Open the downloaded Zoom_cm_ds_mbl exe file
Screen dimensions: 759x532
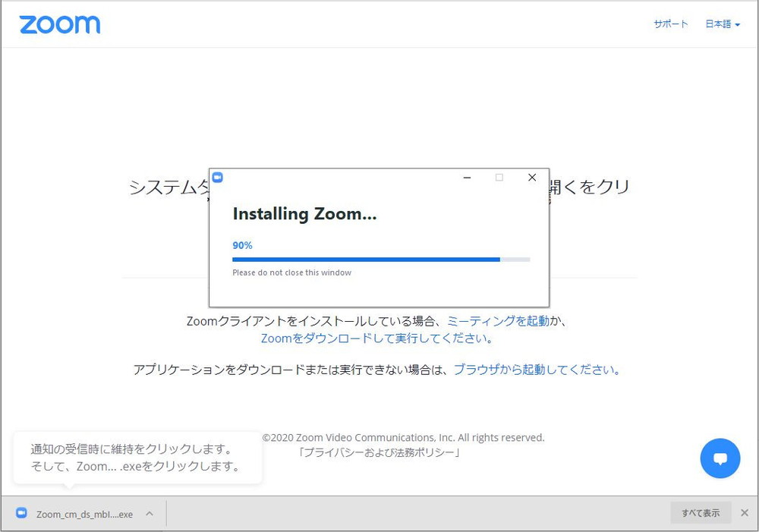point(84,514)
